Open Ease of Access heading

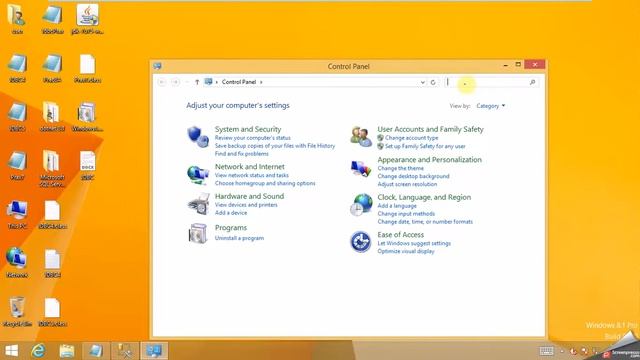coord(400,235)
